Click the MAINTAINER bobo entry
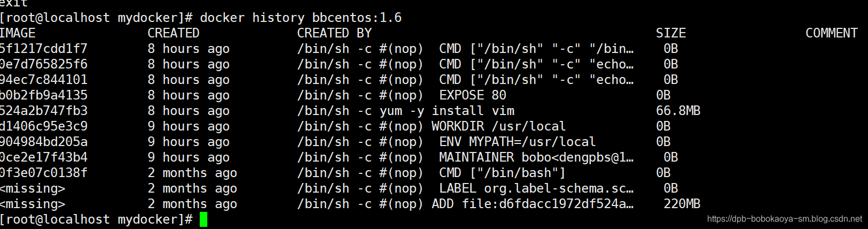The image size is (868, 229). click(x=536, y=157)
